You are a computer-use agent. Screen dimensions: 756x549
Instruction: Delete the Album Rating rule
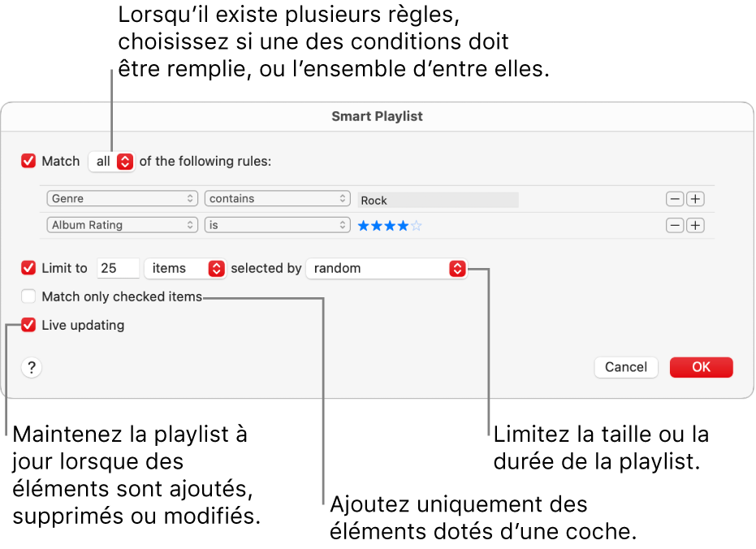click(675, 225)
